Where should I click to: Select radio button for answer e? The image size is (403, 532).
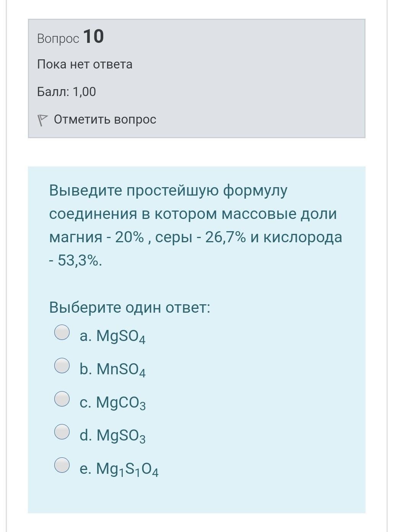coord(62,465)
